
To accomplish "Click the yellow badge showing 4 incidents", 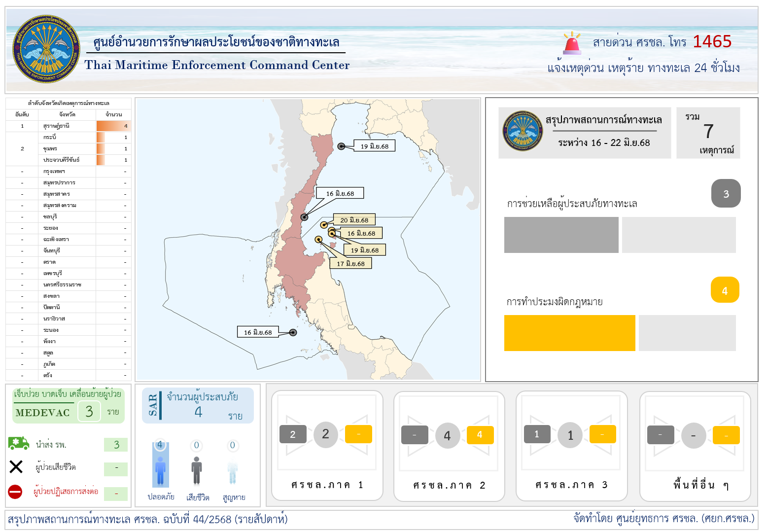I will click(x=725, y=290).
